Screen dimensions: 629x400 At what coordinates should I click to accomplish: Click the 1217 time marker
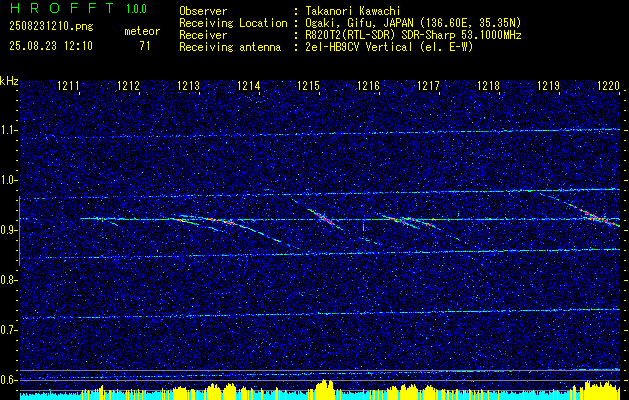click(428, 86)
